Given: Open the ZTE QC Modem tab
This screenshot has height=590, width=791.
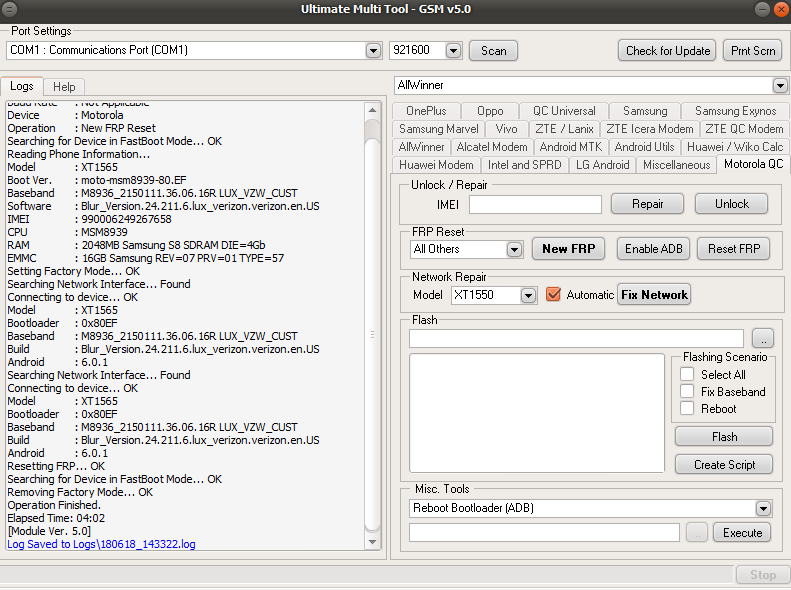Looking at the screenshot, I should tap(744, 129).
